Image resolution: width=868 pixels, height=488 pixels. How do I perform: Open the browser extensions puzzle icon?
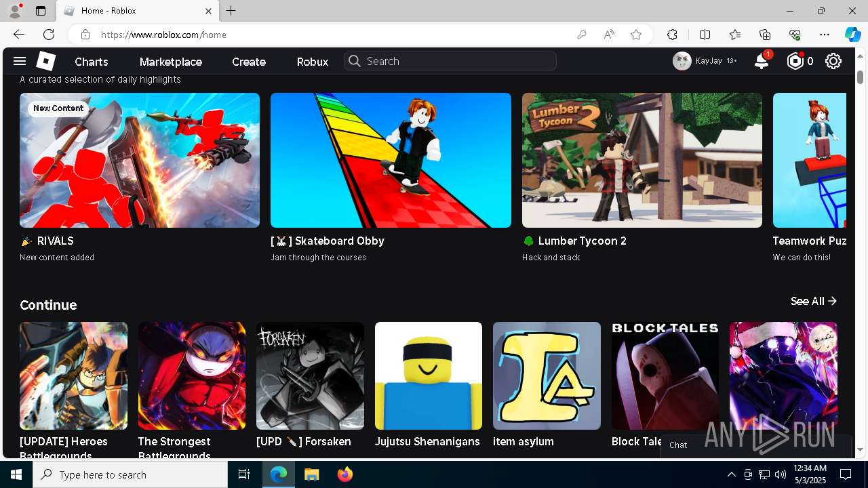(x=672, y=35)
